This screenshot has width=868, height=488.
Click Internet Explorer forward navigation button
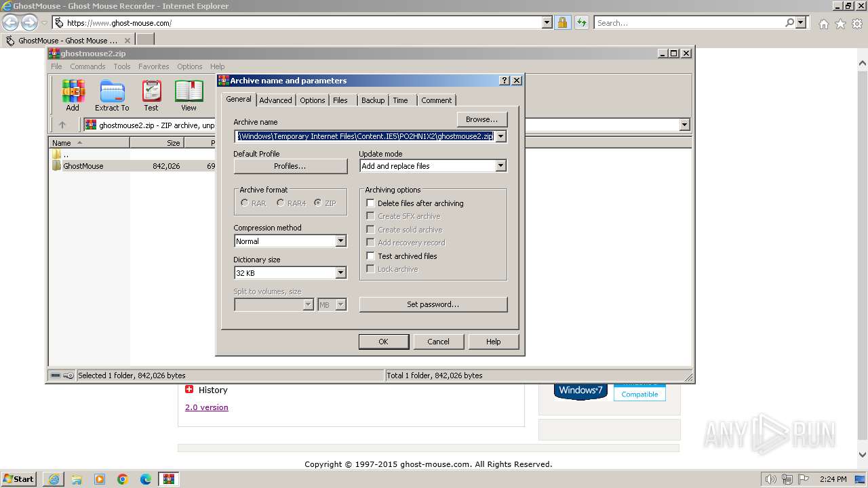point(29,23)
